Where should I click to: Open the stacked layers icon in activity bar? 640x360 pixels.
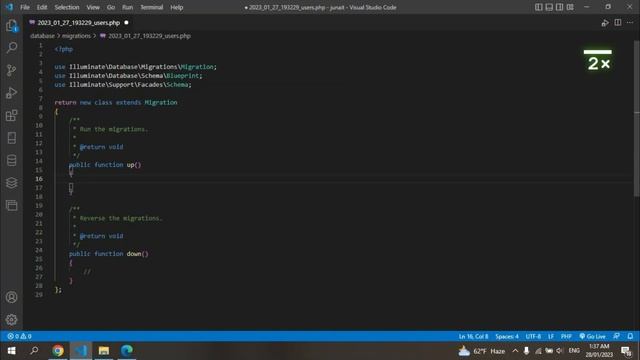11,182
